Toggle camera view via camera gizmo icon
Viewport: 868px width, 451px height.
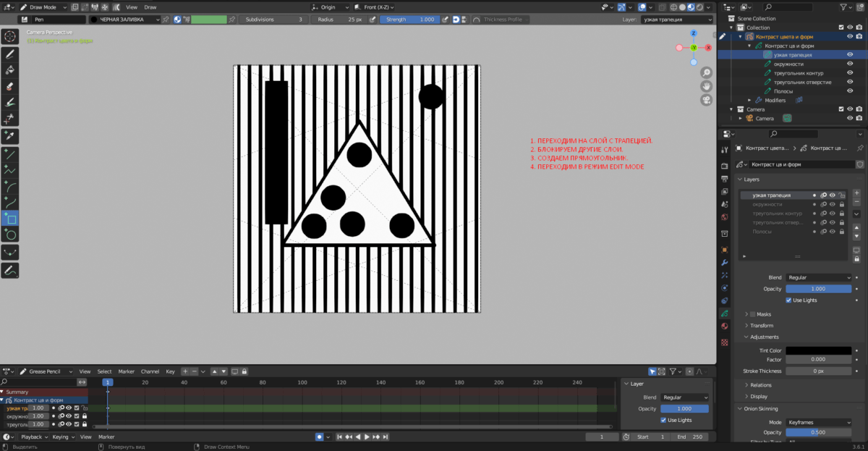point(707,99)
